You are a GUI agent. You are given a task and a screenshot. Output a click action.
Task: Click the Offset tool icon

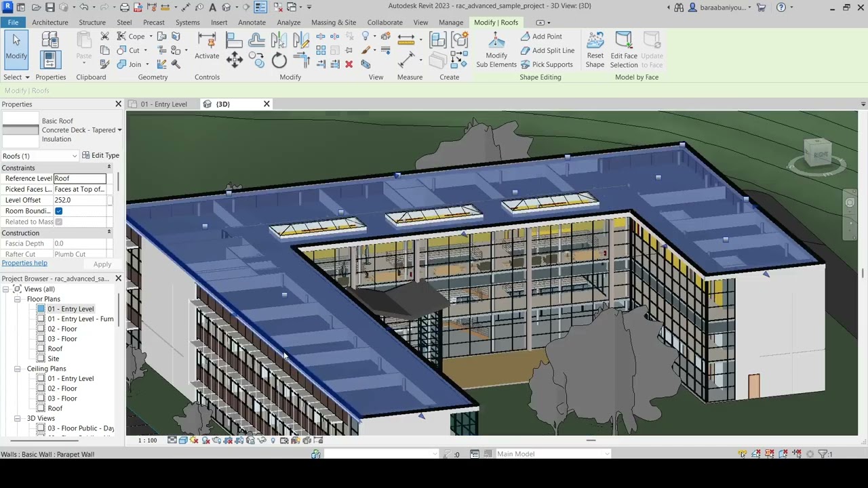coord(256,39)
